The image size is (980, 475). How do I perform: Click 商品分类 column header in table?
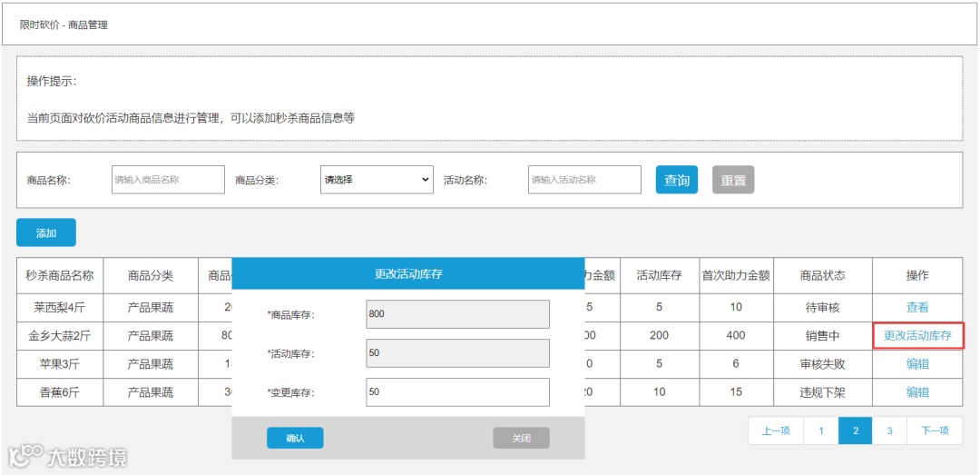[151, 275]
